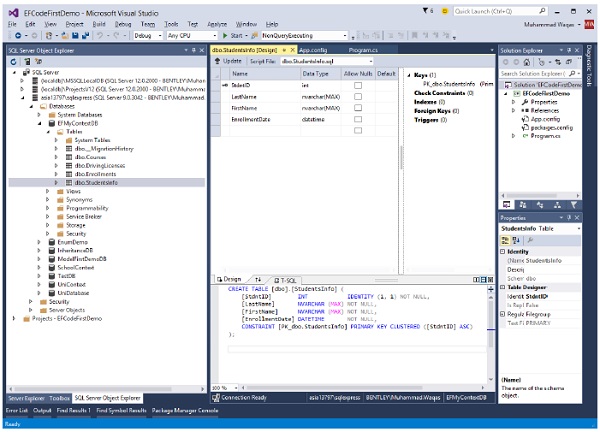Open the Toolbox tab
Screen dimensions: 600x432
tap(59, 398)
